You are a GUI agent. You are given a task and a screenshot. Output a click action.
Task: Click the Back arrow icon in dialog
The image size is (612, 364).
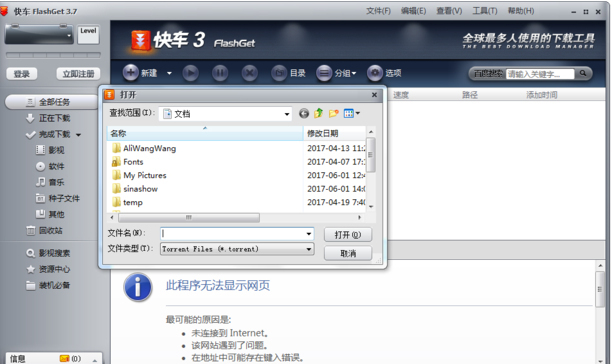(304, 114)
